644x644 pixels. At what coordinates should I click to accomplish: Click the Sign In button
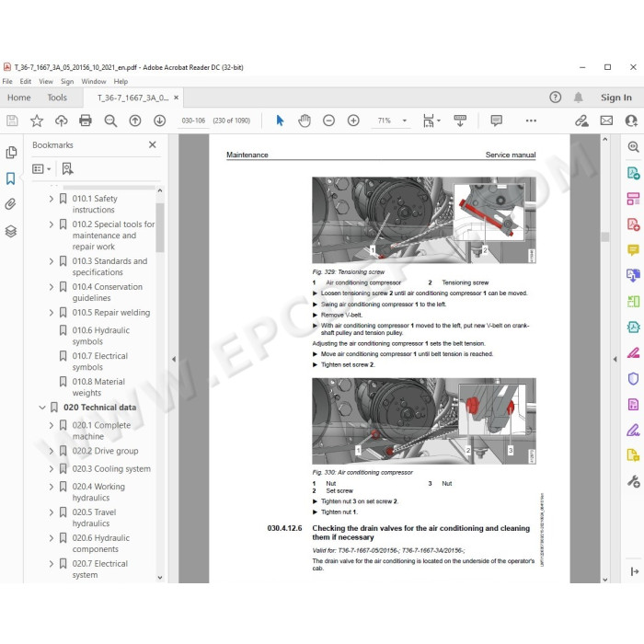(616, 98)
